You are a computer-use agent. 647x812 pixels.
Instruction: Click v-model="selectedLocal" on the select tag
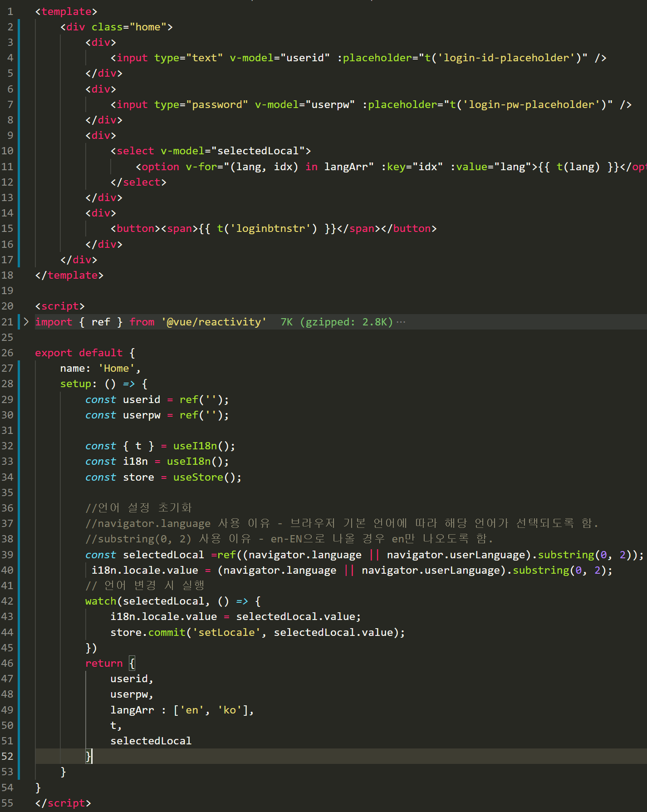[x=233, y=151]
